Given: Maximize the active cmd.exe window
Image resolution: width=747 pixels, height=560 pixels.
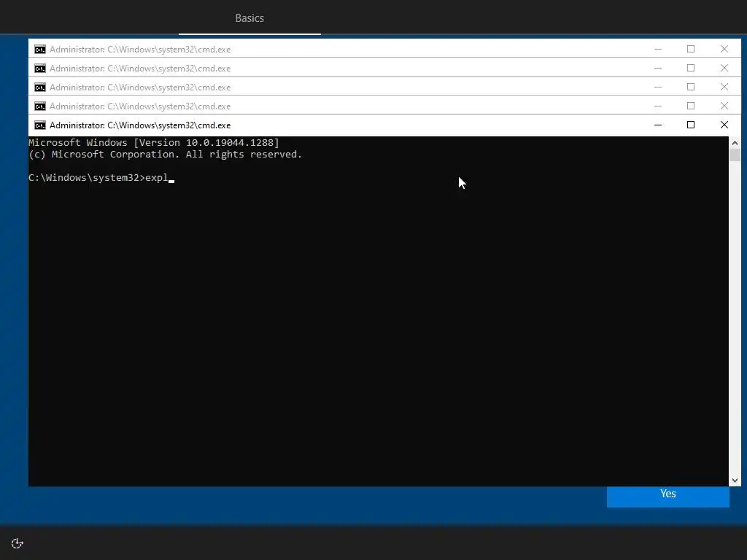Looking at the screenshot, I should coord(691,125).
